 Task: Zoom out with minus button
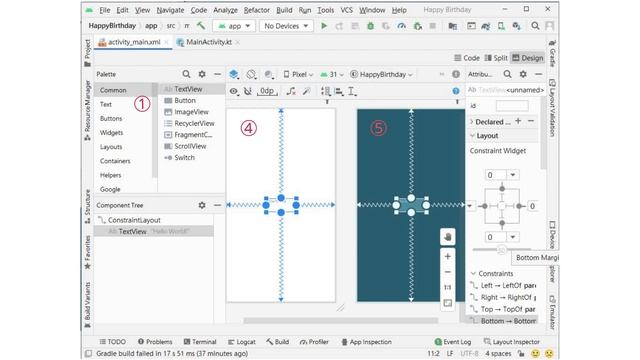(x=448, y=272)
